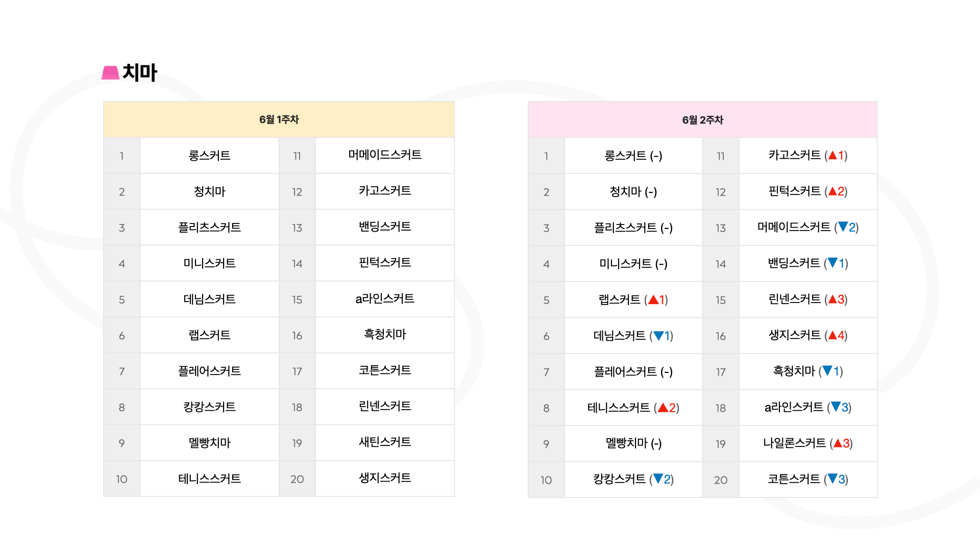The height and width of the screenshot is (551, 980).
Task: Click the pink skirt icon beside 치마
Action: [x=110, y=73]
